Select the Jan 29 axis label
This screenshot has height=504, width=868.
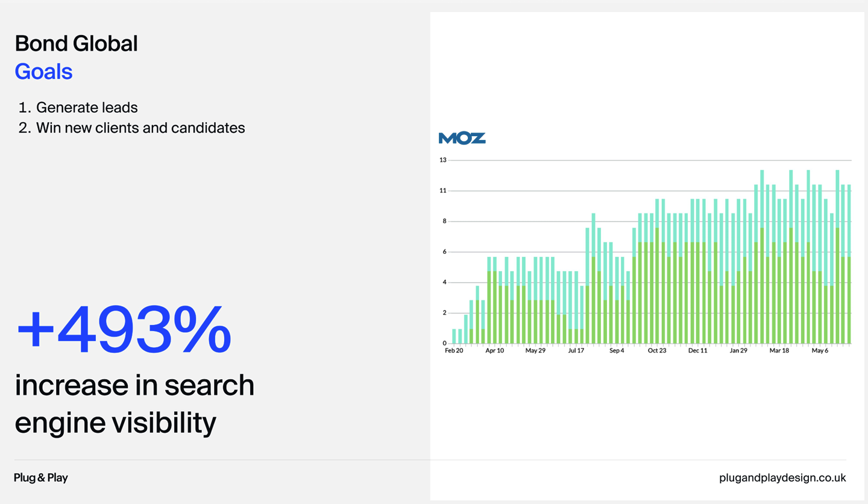tap(738, 350)
